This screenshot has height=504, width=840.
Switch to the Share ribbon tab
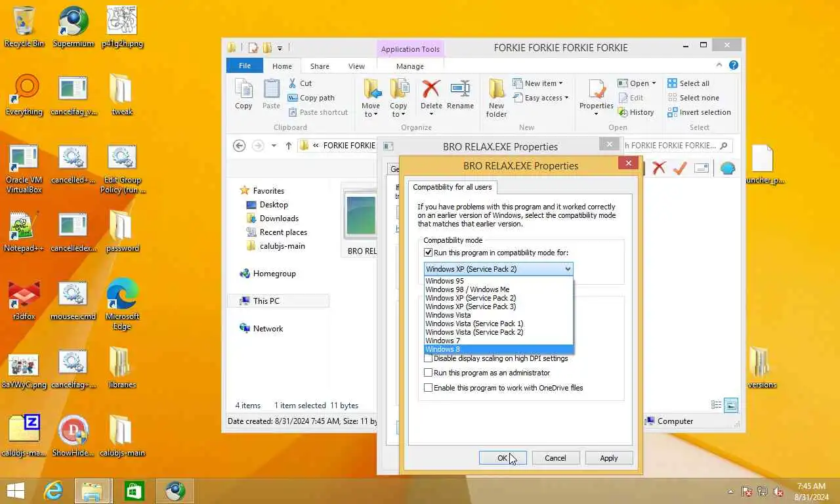320,66
